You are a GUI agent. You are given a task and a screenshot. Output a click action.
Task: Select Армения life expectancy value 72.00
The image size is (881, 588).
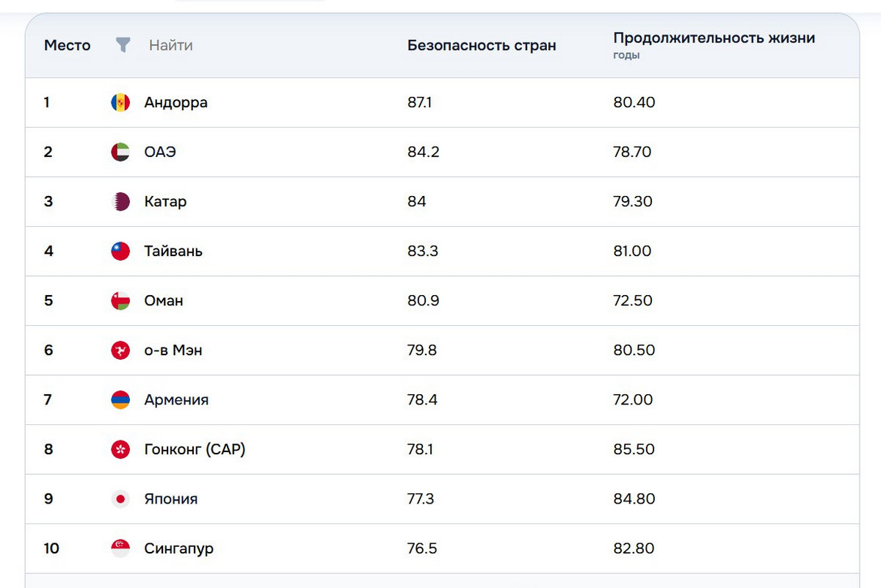click(633, 400)
